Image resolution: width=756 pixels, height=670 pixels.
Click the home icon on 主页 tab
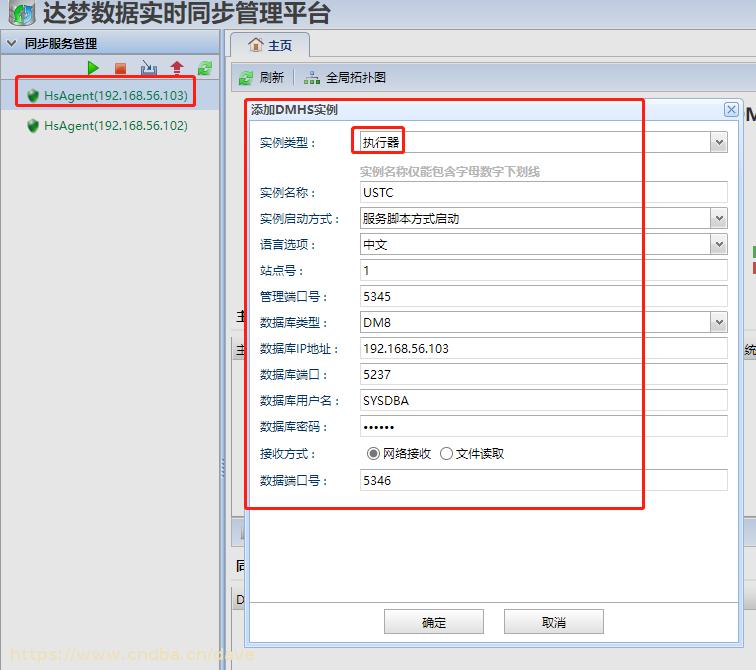coord(256,45)
